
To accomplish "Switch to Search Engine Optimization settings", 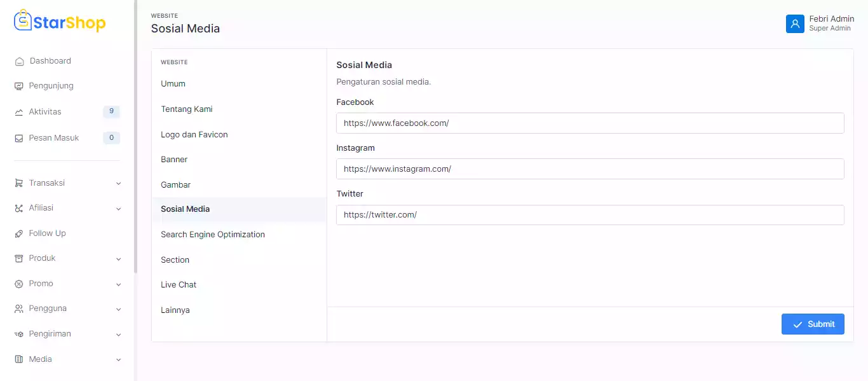I will [x=213, y=235].
